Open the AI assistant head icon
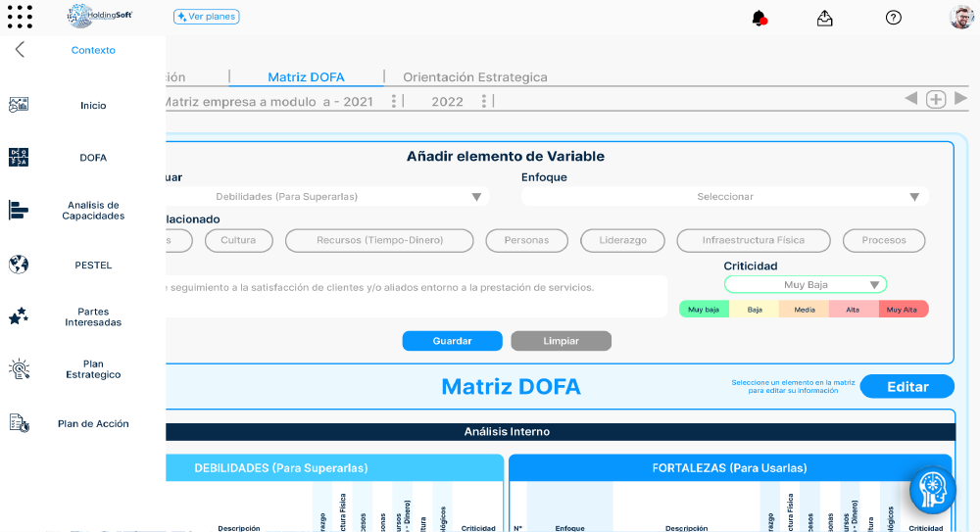The image size is (980, 532). tap(933, 490)
